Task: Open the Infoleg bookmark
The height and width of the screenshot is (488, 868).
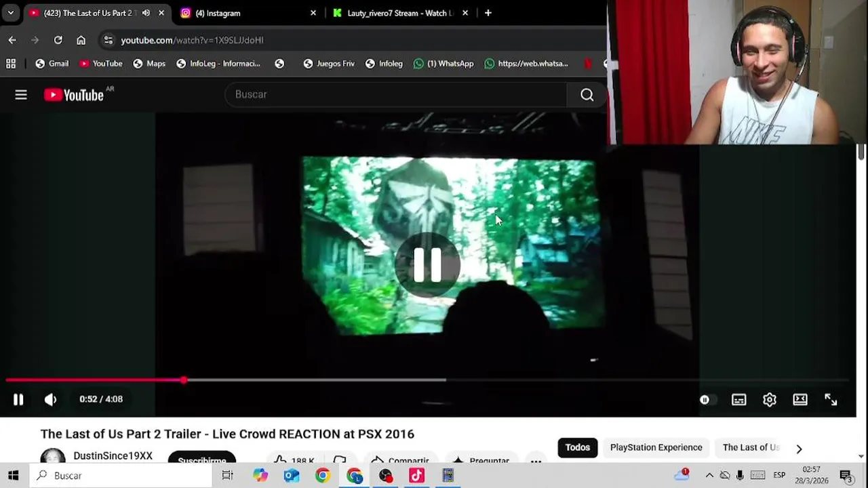Action: (x=384, y=64)
